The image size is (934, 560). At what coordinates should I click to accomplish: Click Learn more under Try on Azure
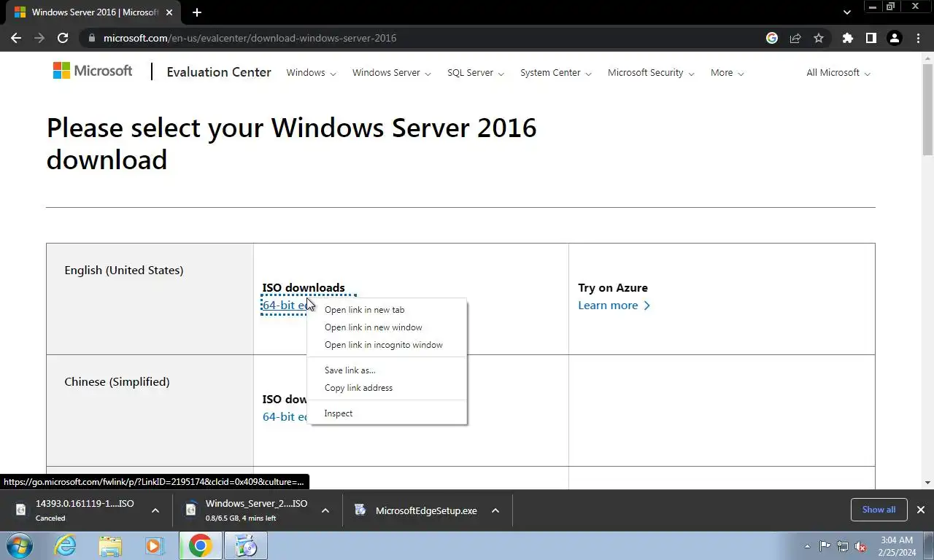click(x=614, y=306)
